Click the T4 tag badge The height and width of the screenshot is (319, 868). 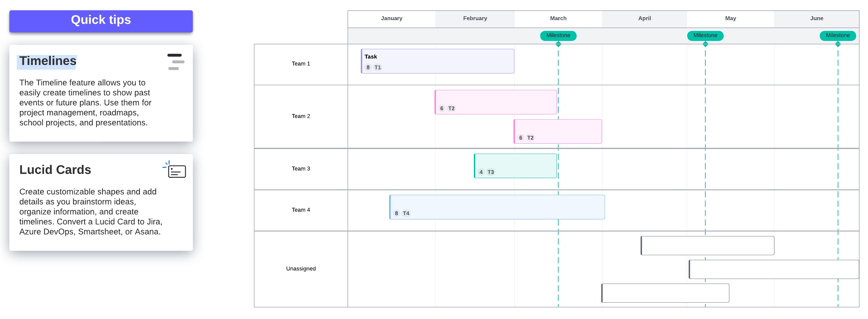pos(406,213)
